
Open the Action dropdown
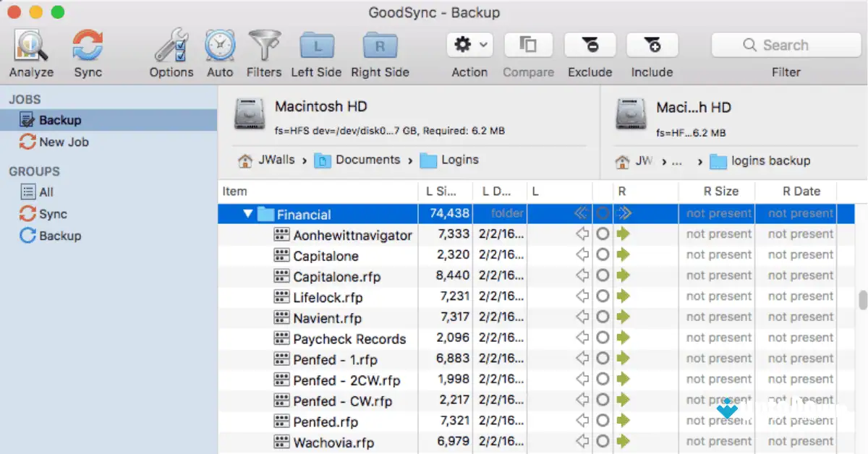[x=469, y=45]
